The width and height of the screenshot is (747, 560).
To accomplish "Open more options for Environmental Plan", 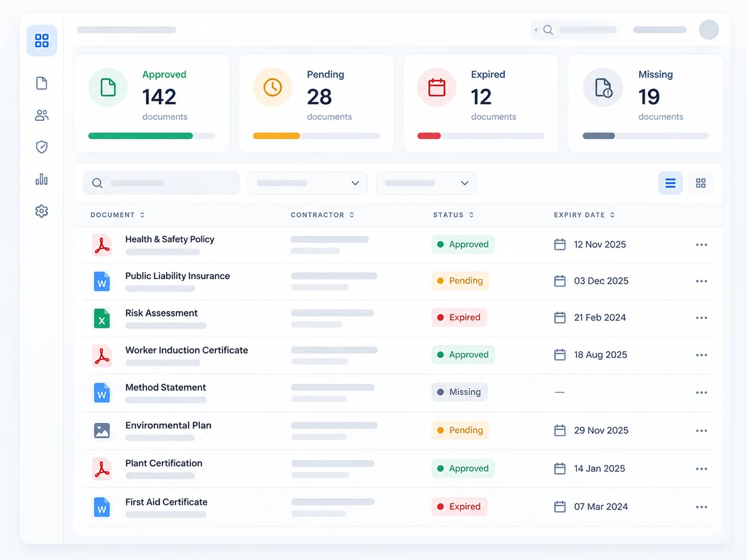I will point(701,431).
